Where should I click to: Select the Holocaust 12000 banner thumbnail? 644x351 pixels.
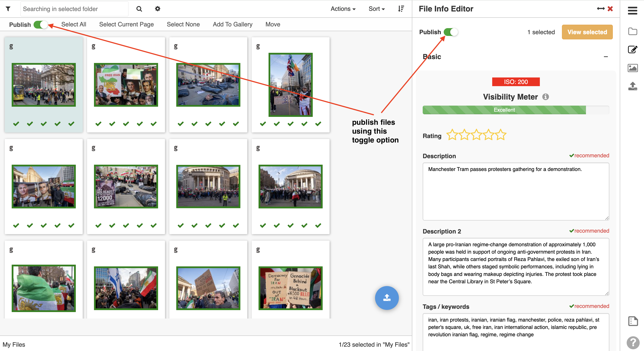[x=126, y=186]
